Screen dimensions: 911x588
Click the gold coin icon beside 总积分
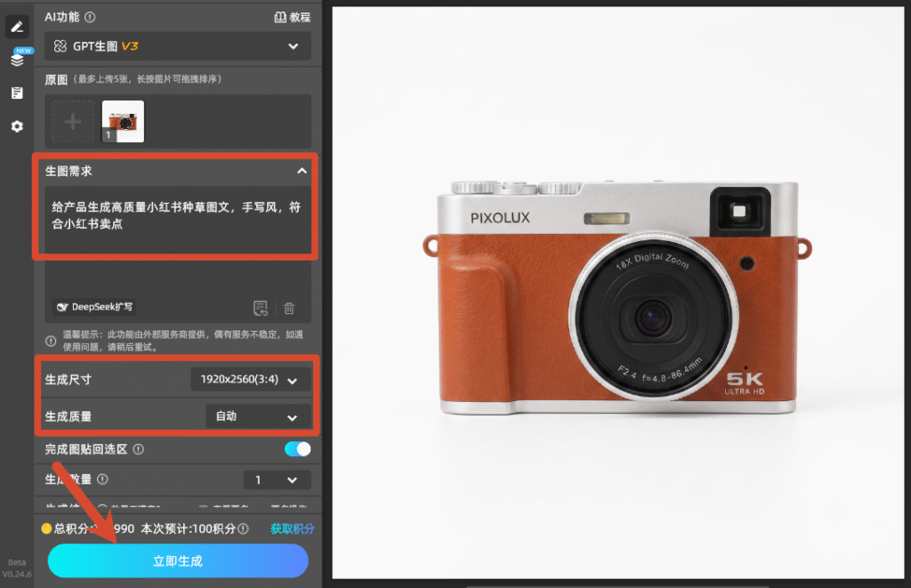[46, 528]
